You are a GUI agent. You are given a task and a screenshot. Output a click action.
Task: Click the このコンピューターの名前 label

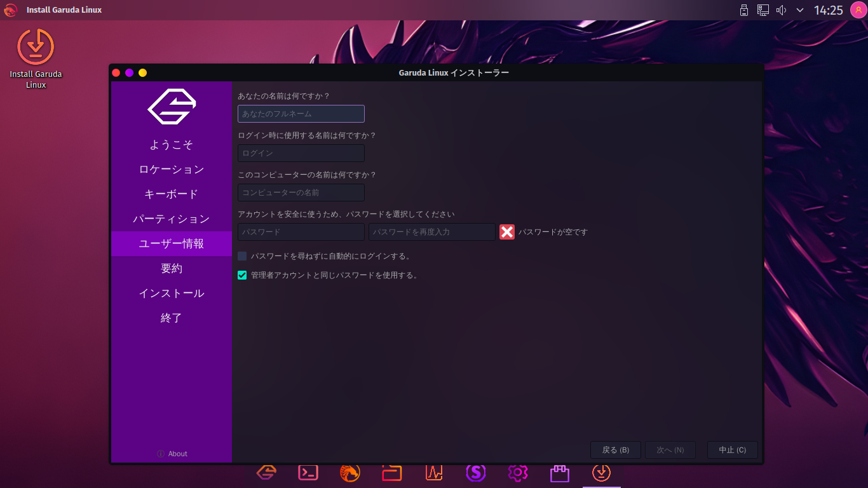307,175
